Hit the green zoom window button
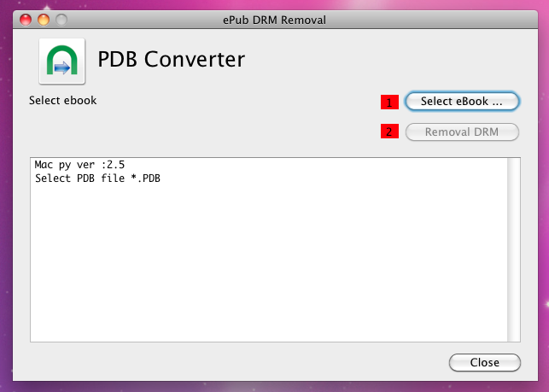This screenshot has width=549, height=392. point(61,19)
